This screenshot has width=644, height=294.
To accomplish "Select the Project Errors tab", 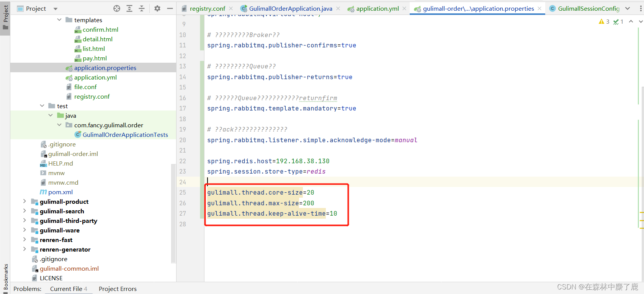I will [118, 289].
